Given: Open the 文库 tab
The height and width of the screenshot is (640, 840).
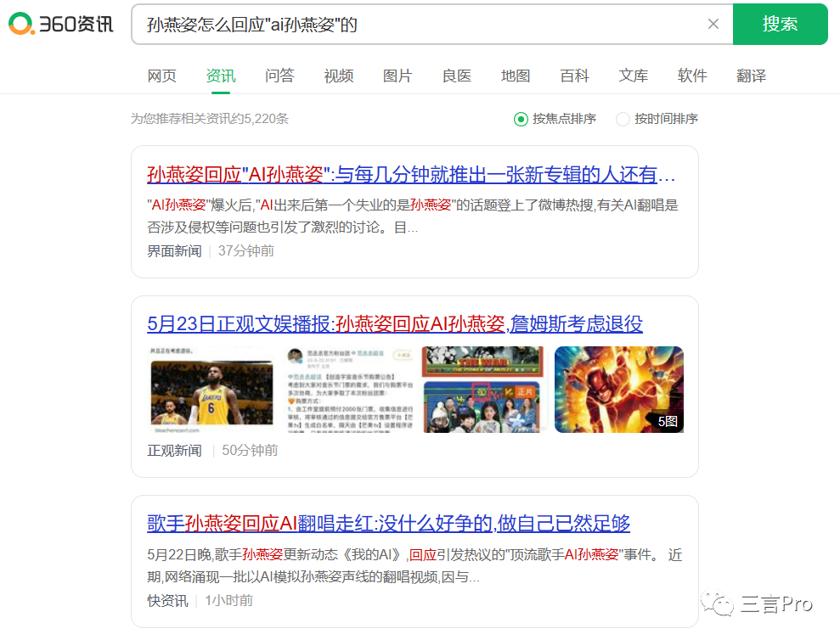Looking at the screenshot, I should click(x=634, y=76).
